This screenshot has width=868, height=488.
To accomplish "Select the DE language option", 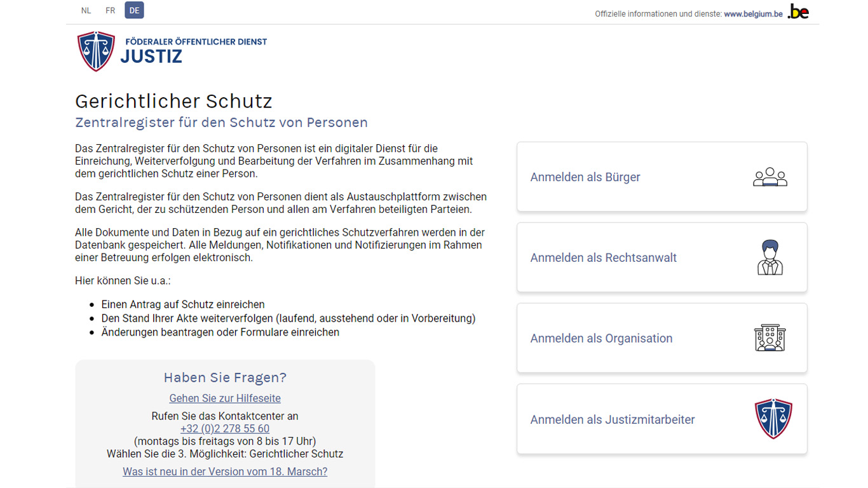I will point(134,11).
